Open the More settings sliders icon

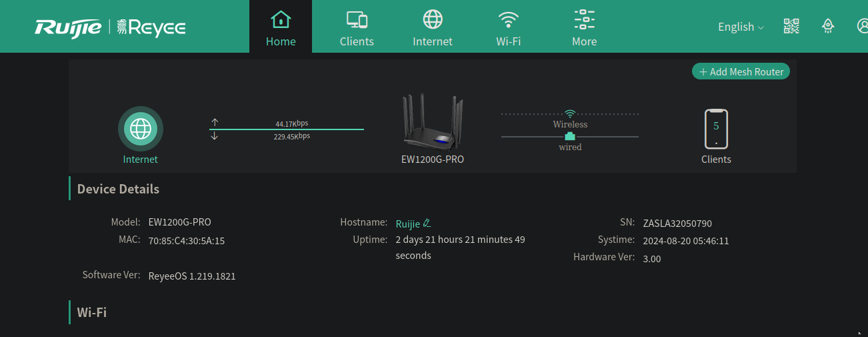pos(584,19)
